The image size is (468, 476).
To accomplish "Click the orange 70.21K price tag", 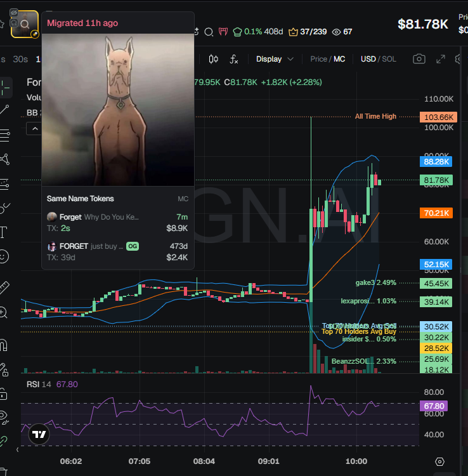I will [436, 213].
